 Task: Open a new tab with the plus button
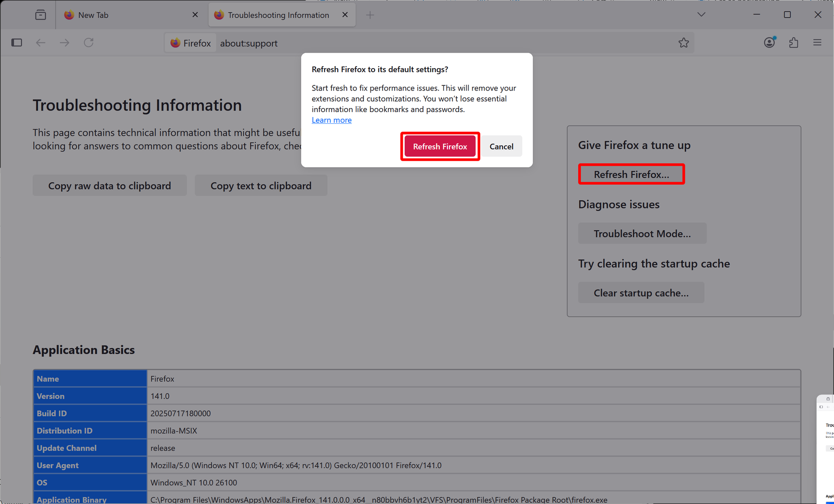tap(370, 15)
